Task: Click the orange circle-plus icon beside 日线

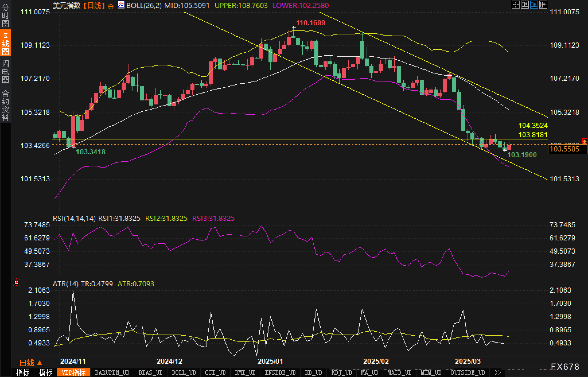Action: pyautogui.click(x=111, y=6)
